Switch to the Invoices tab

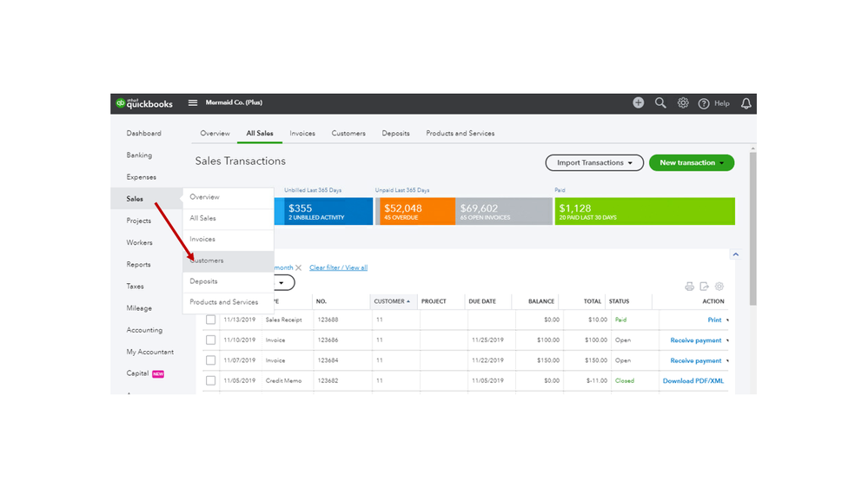[302, 134]
